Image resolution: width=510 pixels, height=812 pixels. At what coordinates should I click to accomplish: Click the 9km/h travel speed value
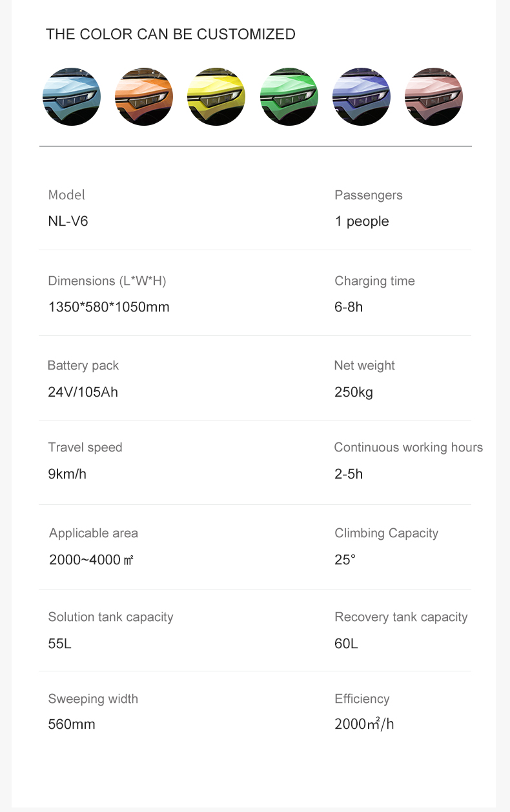click(67, 474)
